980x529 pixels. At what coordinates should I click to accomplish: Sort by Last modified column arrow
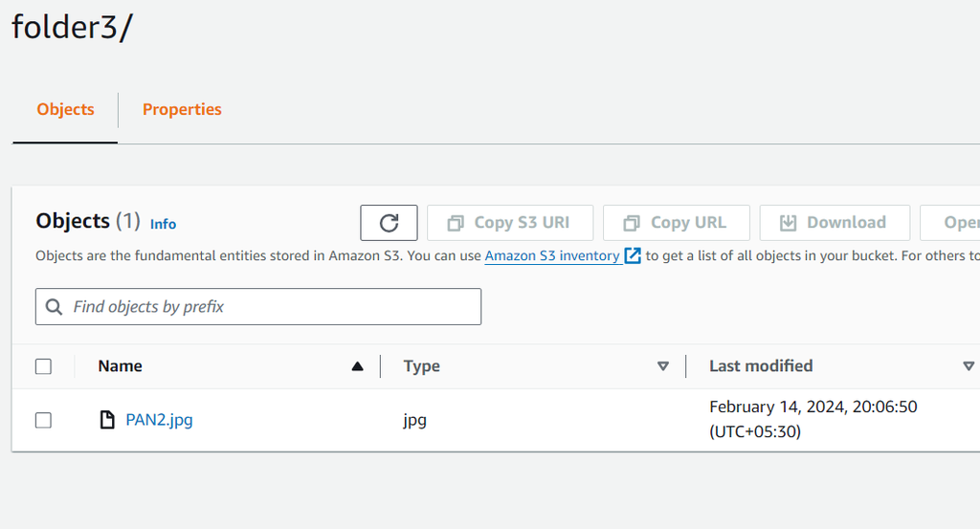point(969,366)
